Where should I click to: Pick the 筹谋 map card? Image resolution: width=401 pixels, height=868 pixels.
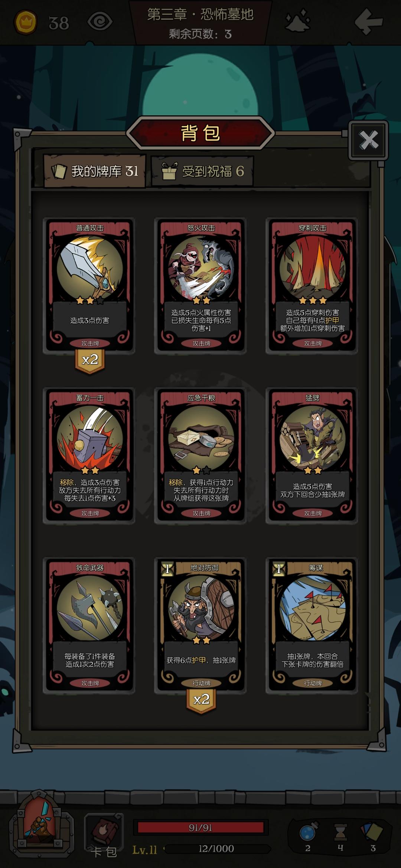click(x=312, y=625)
